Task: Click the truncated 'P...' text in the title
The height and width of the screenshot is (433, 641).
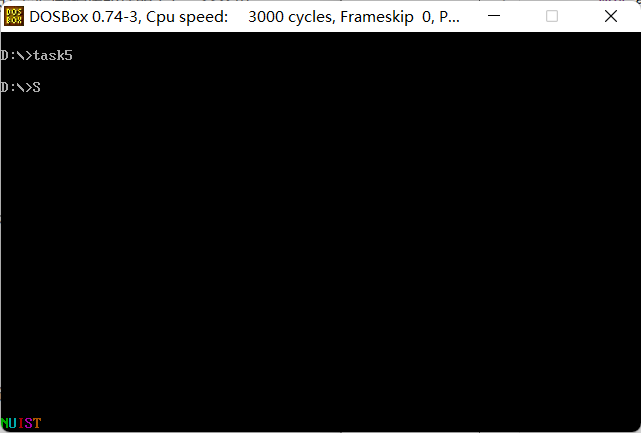Action: click(x=449, y=17)
